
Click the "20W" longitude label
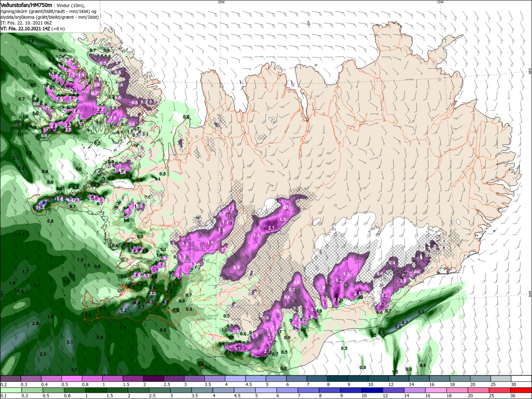click(221, 2)
